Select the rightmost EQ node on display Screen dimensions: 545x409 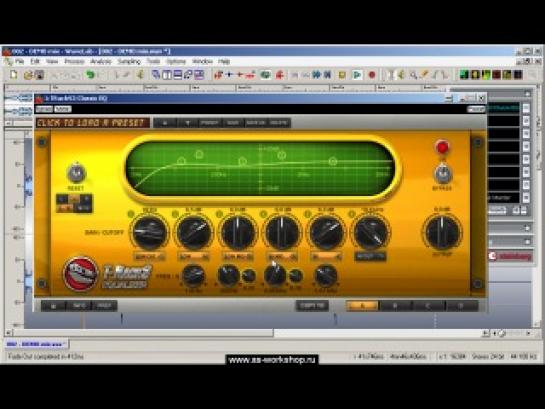(x=333, y=161)
